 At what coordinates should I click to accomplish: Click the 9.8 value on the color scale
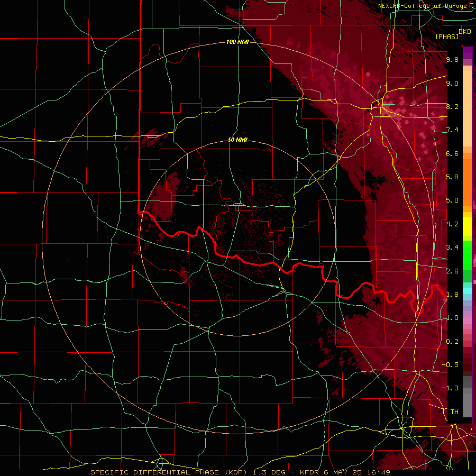tap(452, 59)
